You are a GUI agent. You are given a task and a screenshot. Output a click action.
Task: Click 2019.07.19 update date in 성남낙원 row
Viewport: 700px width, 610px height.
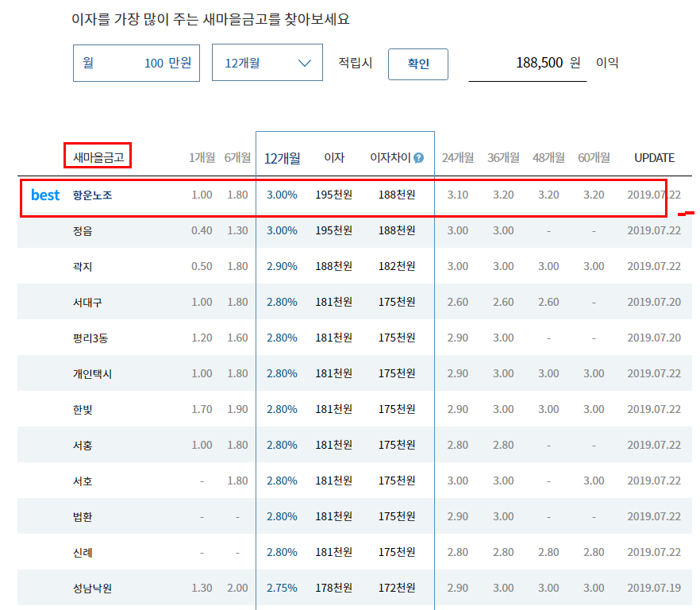[654, 588]
